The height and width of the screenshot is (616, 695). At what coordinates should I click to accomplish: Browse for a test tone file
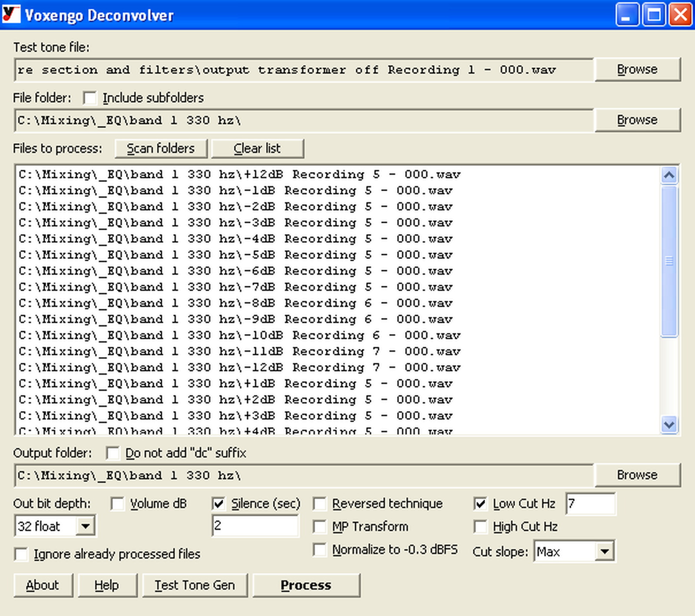[637, 69]
